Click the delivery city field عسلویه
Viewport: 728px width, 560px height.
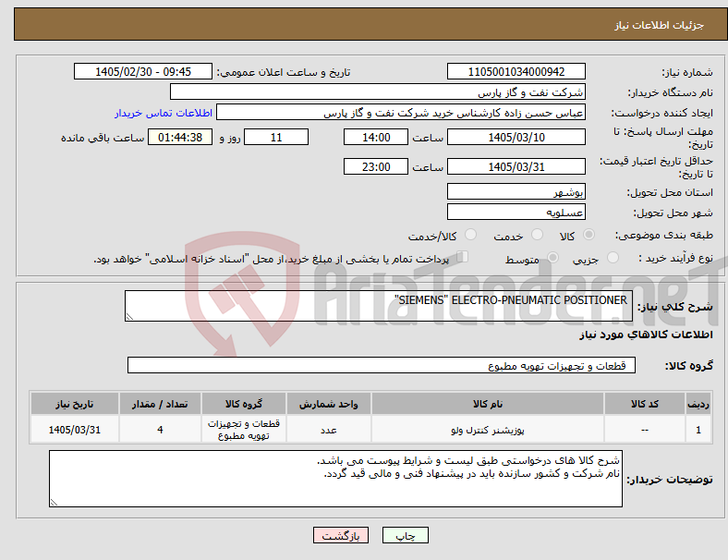pos(516,213)
